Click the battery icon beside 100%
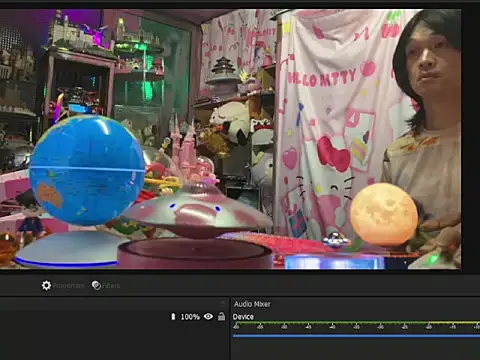480x360 pixels. (x=173, y=316)
